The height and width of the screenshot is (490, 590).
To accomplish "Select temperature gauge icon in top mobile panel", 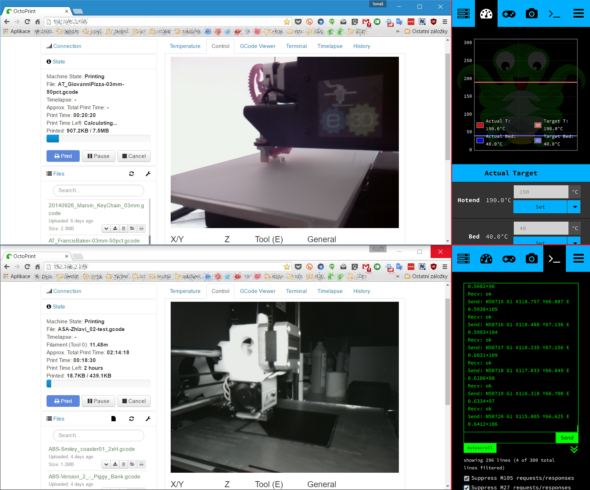I will click(486, 14).
